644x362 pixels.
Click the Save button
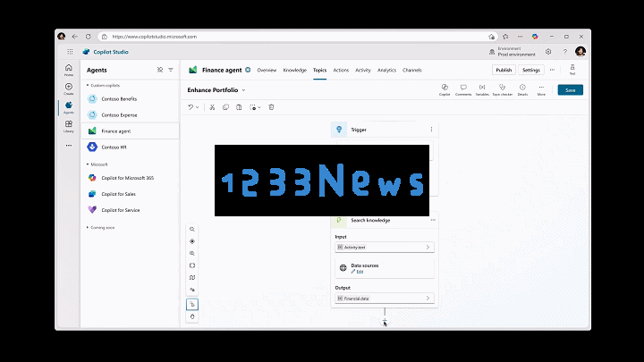pos(570,90)
